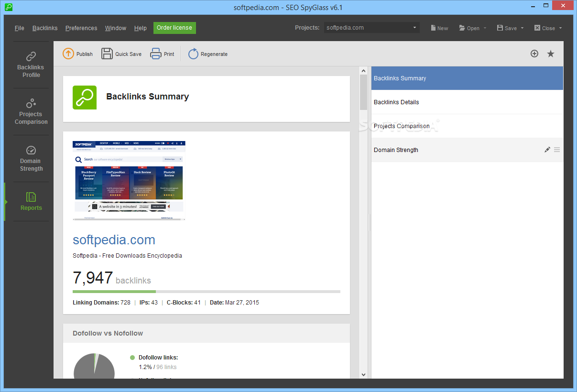Select Backlinks Details in the report list
Viewport: 577px width, 392px height.
tap(467, 102)
